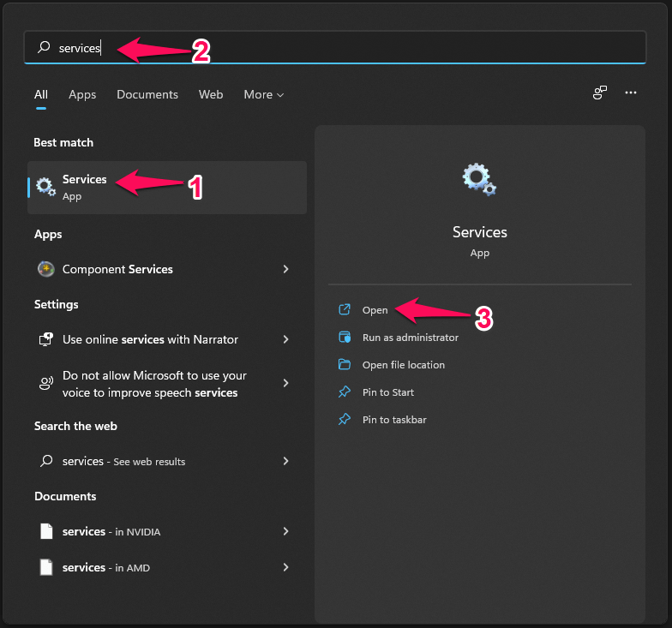The image size is (672, 628).
Task: Click the search options icon beside the three dots
Action: click(600, 93)
